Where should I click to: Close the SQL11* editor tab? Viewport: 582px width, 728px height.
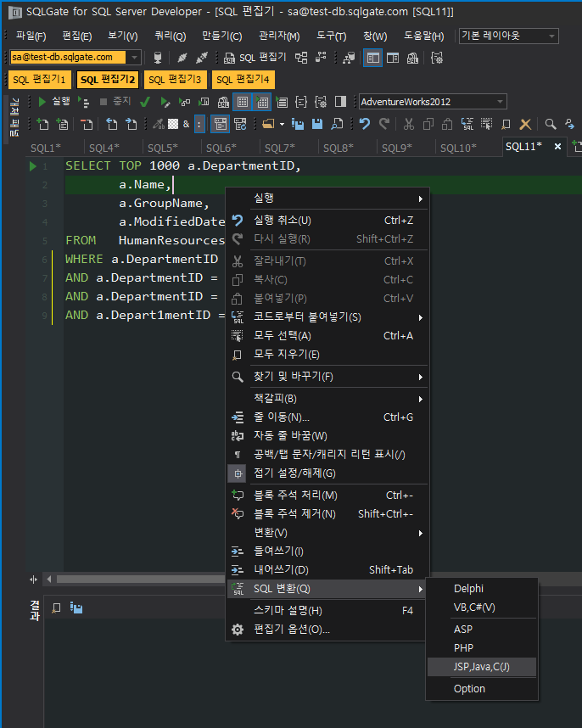558,146
